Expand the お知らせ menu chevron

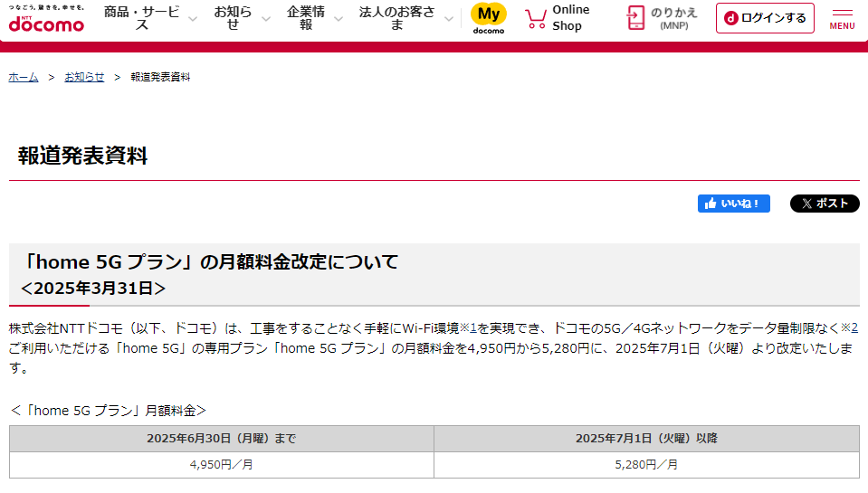point(266,19)
